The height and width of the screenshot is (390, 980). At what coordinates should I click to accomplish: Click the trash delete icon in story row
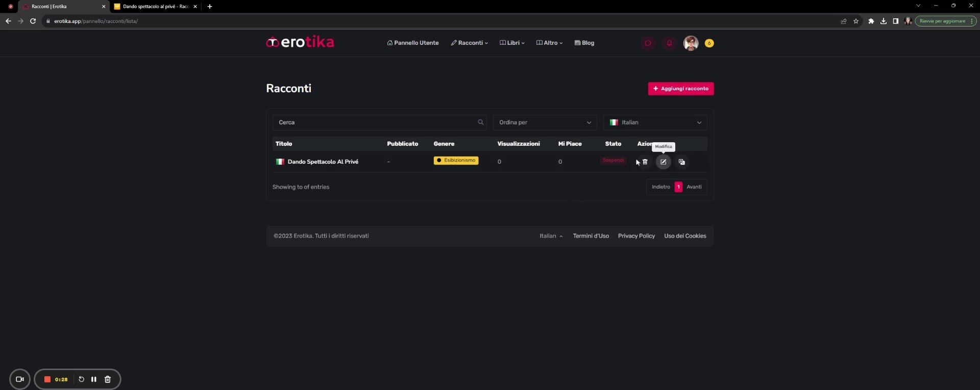coord(645,162)
